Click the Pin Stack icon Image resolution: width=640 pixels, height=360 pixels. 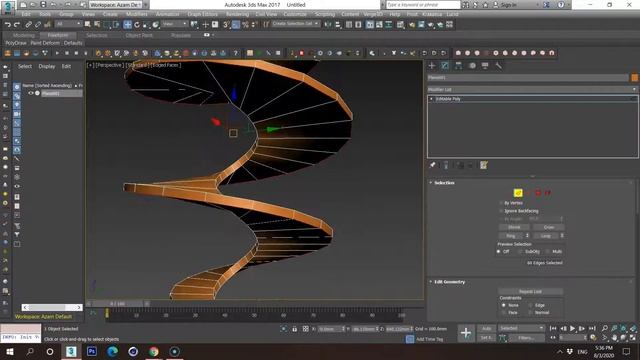pyautogui.click(x=433, y=165)
